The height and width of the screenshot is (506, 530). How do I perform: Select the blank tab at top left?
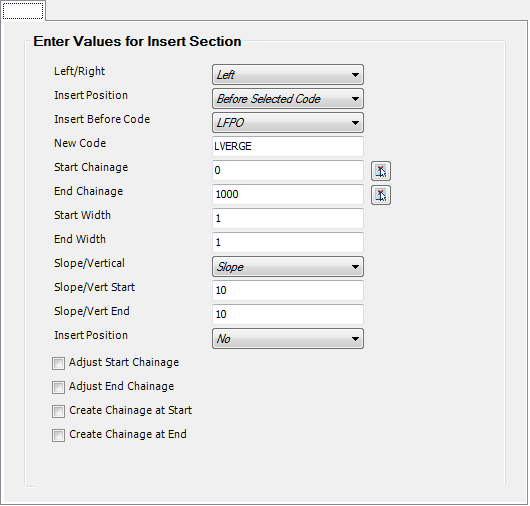[x=23, y=10]
